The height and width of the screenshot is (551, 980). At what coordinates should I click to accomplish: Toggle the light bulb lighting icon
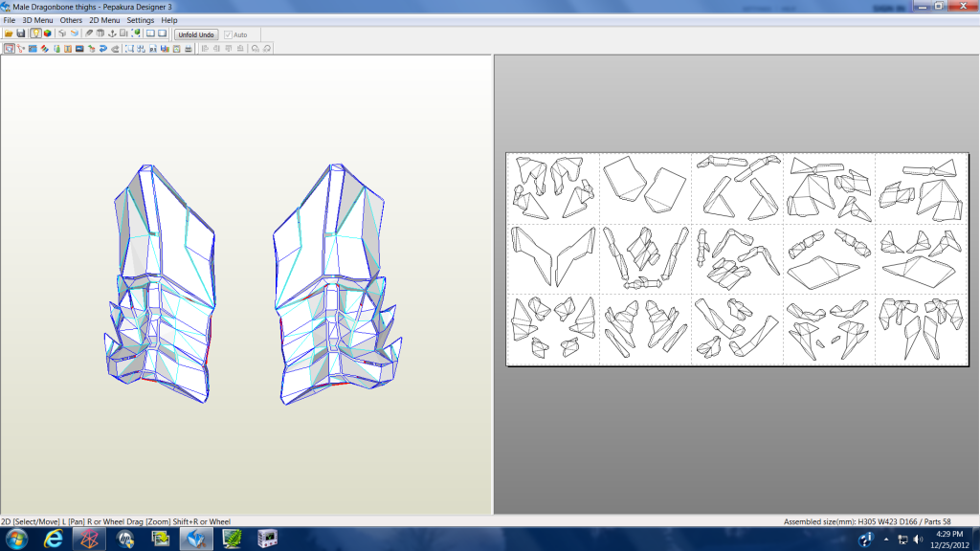click(35, 33)
